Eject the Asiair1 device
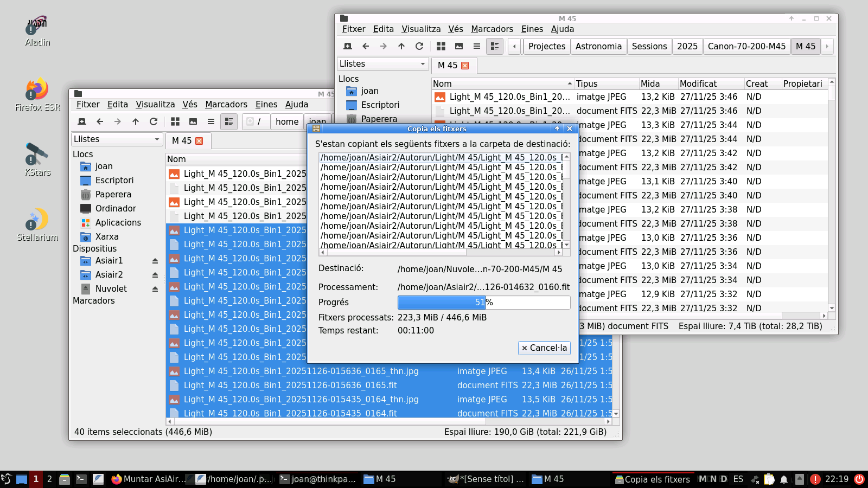Image resolution: width=868 pixels, height=488 pixels. point(155,261)
